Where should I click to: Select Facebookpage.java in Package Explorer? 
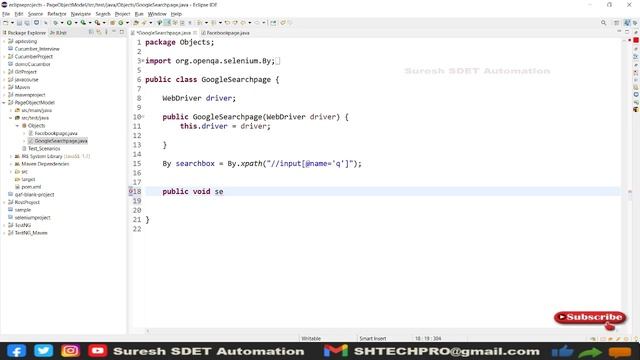56,133
